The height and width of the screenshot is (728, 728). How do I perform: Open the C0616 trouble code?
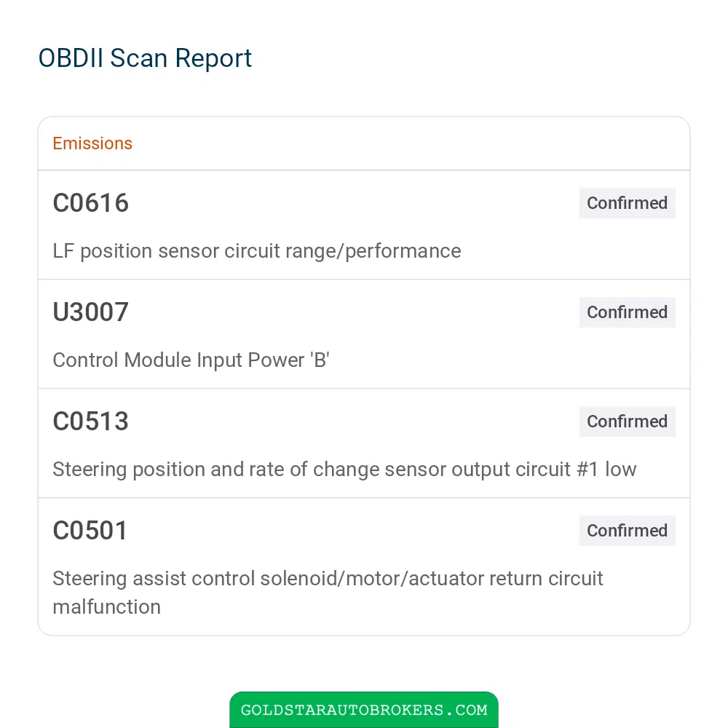pos(90,203)
